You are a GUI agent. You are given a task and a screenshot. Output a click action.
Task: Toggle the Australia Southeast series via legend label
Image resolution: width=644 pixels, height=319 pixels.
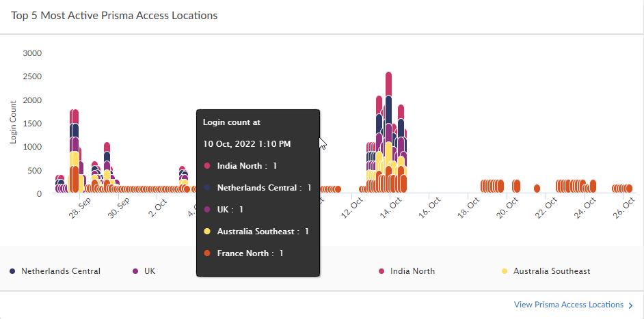(551, 271)
